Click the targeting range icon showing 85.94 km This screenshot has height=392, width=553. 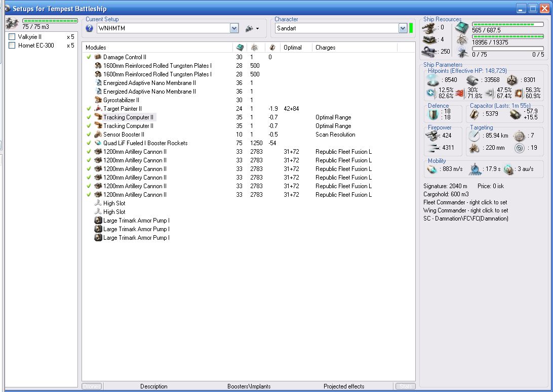click(474, 136)
